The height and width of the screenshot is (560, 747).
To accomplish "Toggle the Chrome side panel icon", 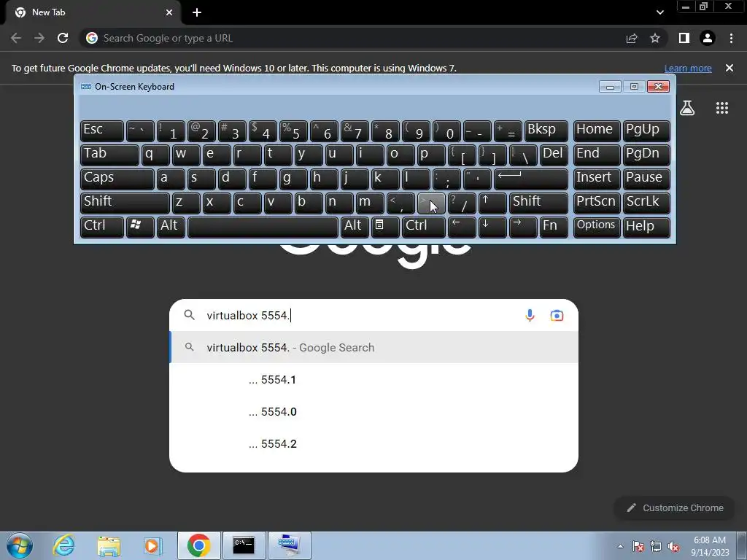I will [x=684, y=38].
